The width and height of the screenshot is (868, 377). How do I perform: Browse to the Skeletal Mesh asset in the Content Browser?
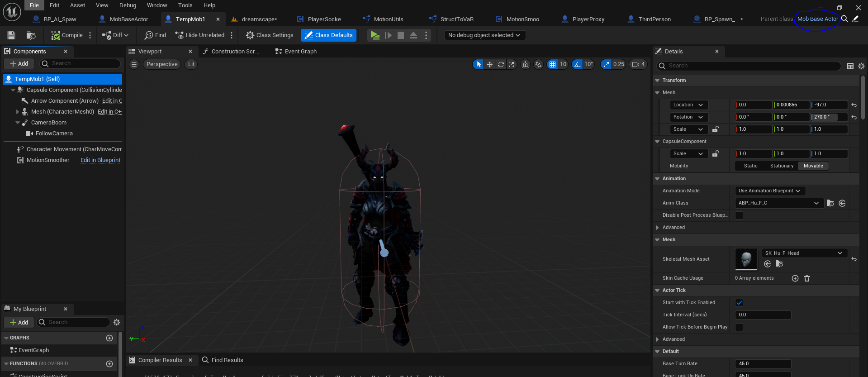779,264
